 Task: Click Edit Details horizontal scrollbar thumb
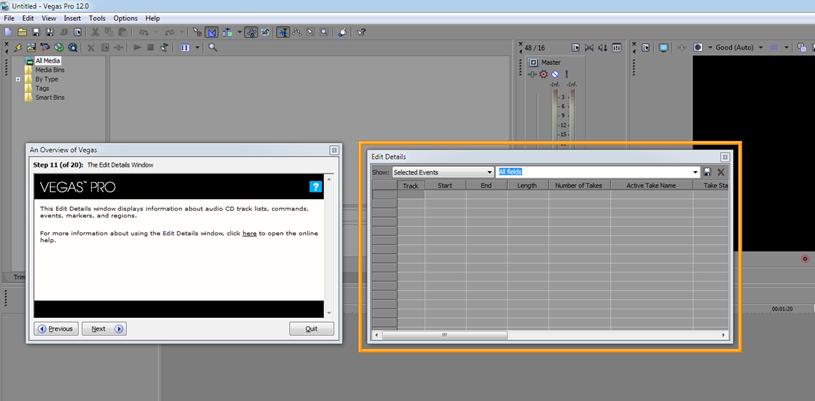(x=444, y=335)
